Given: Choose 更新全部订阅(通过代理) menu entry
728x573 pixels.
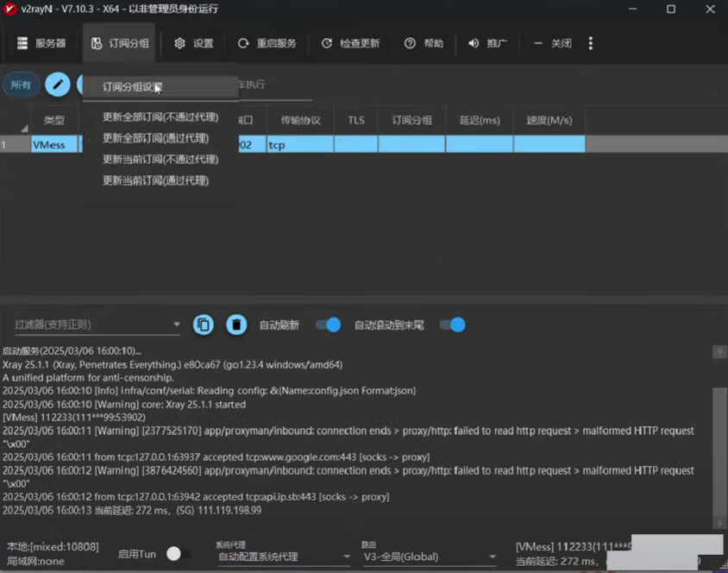Looking at the screenshot, I should (155, 138).
